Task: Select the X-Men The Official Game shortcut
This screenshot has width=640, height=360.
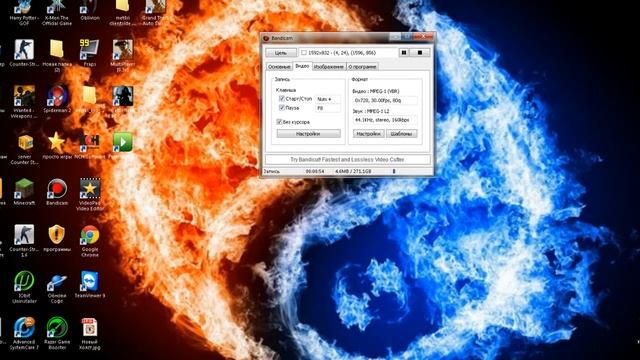Action: 57,13
